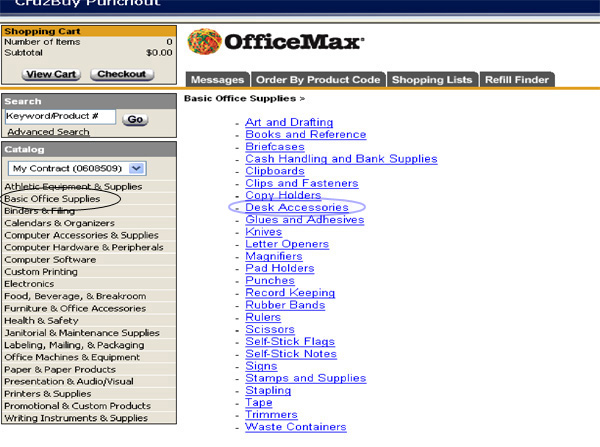Open the Self-Stick Notes link
This screenshot has width=600, height=447.
(x=291, y=354)
